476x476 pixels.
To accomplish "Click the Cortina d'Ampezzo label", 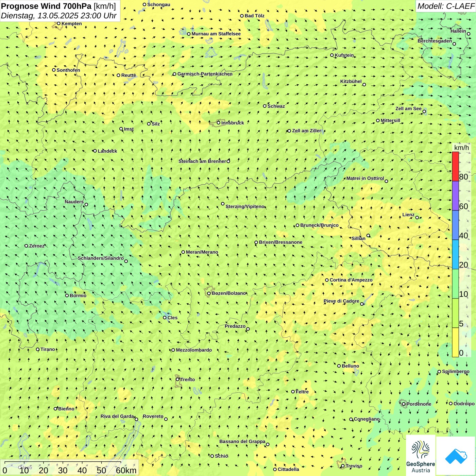I will click(x=351, y=280).
